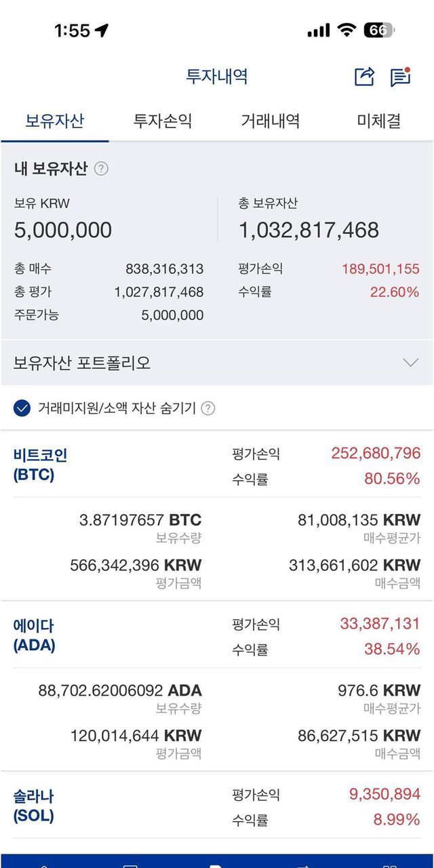The width and height of the screenshot is (434, 868).
Task: Tap the status bar clock showing 1:55
Action: [x=72, y=31]
